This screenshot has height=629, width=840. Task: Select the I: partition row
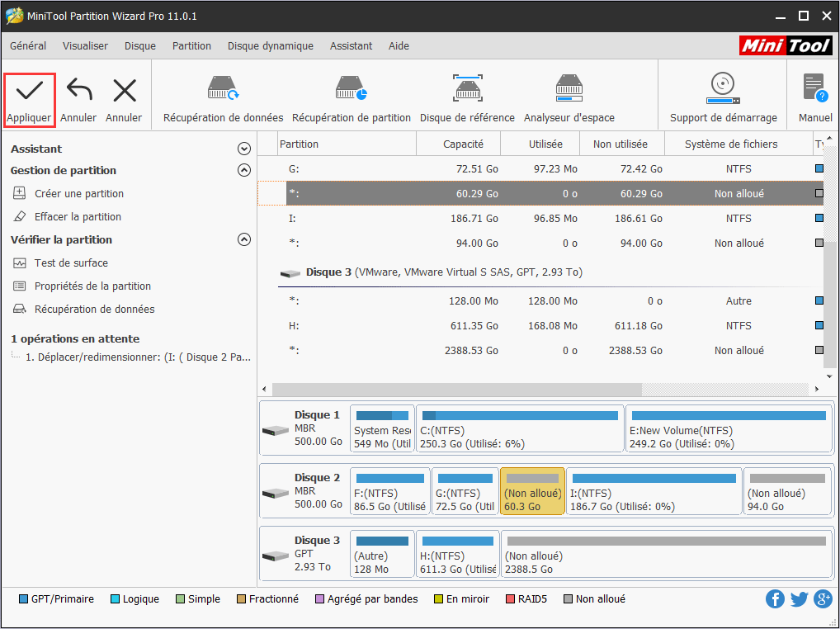point(541,219)
